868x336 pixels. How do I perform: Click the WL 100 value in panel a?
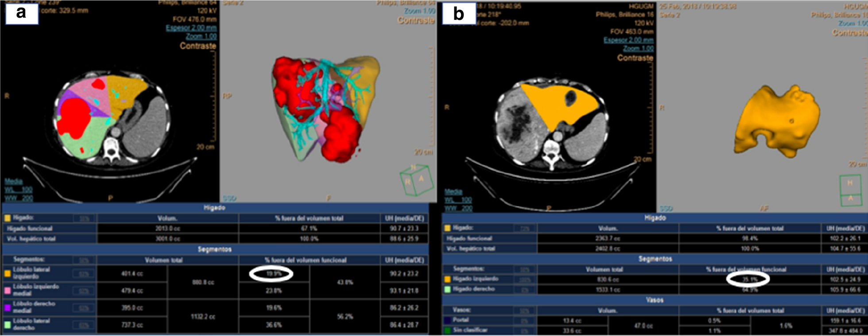coord(18,190)
